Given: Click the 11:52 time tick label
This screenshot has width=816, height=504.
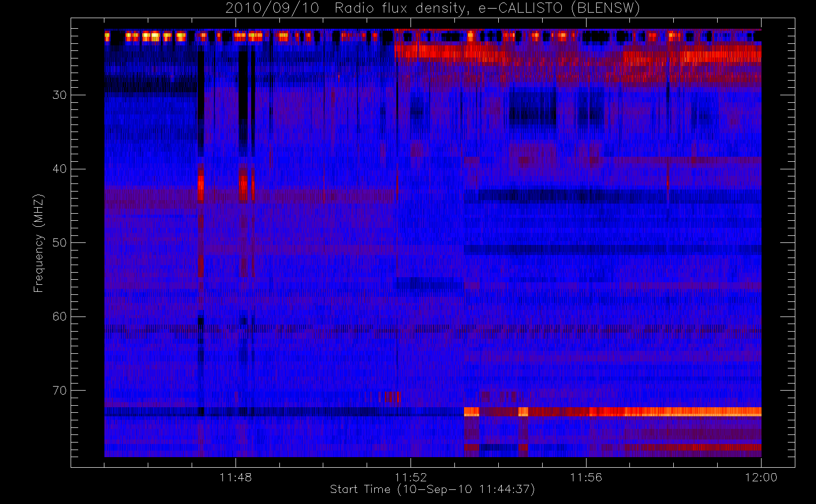Looking at the screenshot, I should coord(411,477).
